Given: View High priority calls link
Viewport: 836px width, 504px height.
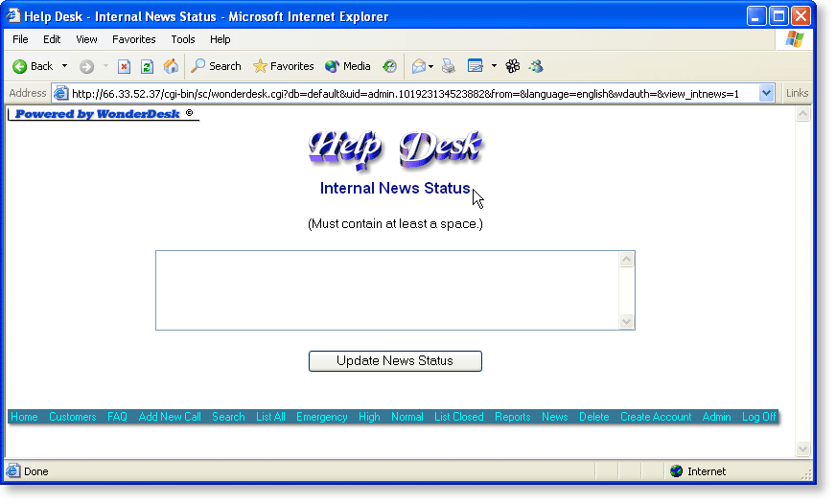Looking at the screenshot, I should tap(369, 417).
